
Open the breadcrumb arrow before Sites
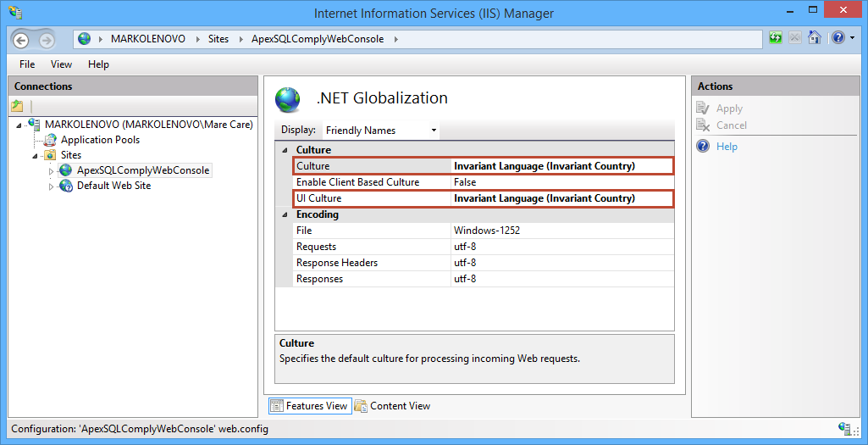(x=197, y=39)
